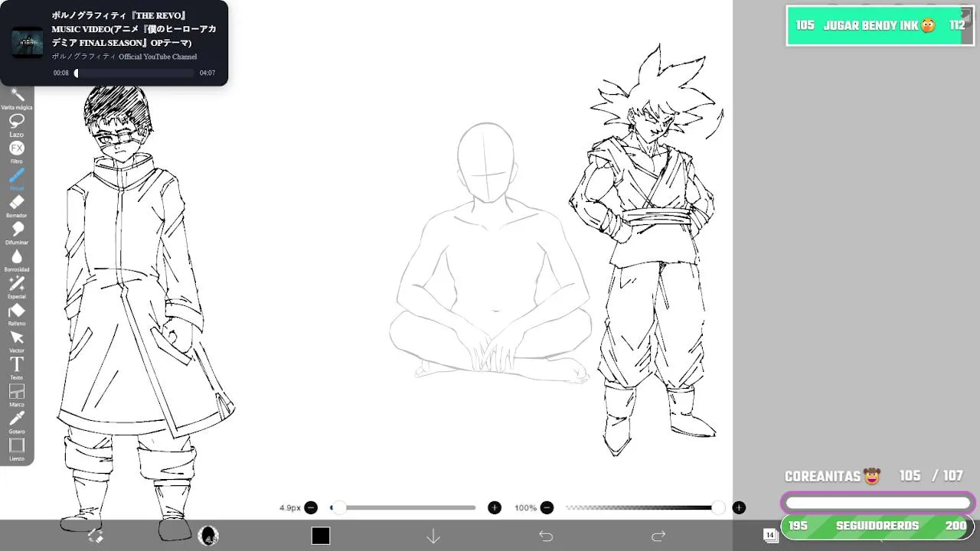Increase brush size with plus button
Screen dimensions: 980x551
pyautogui.click(x=495, y=507)
